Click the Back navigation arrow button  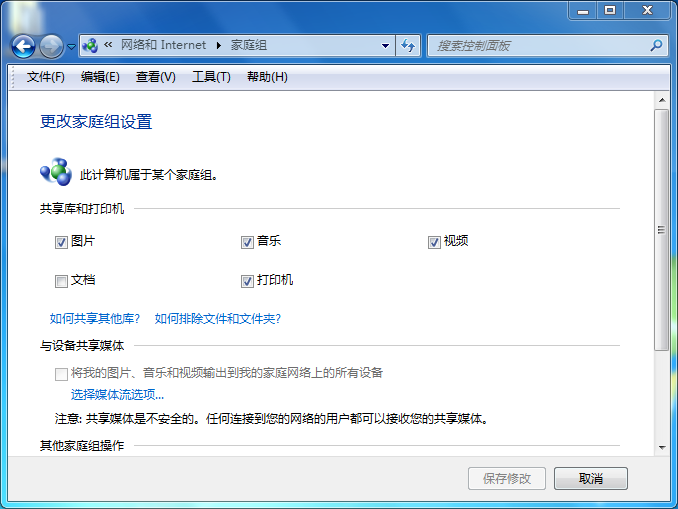23,46
